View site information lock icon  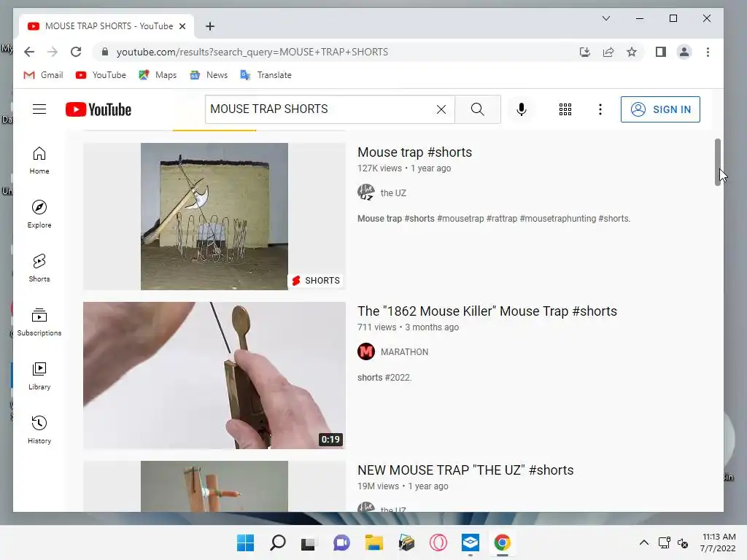coord(105,52)
